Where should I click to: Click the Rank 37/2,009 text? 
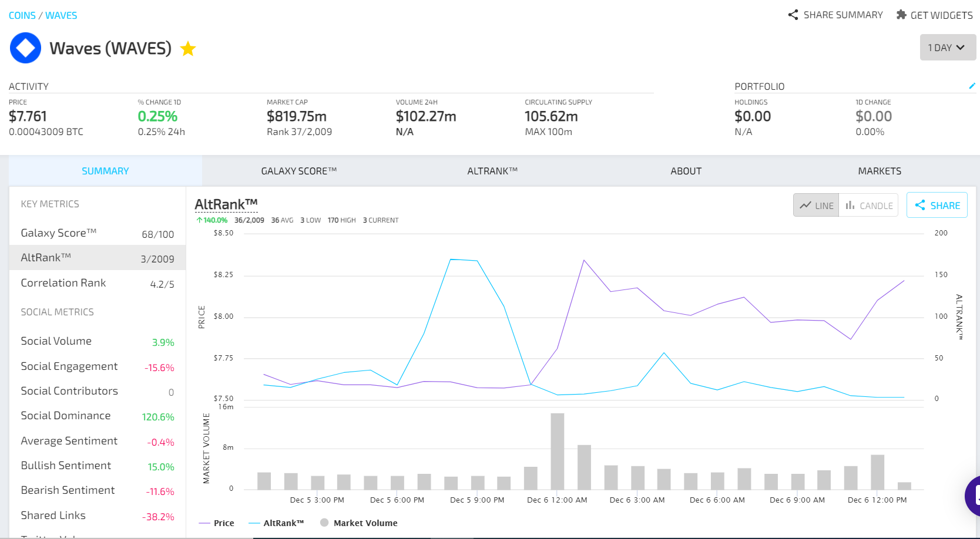[299, 132]
